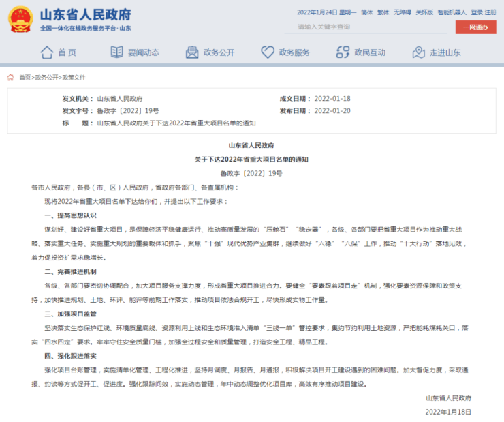Click the red 一网通办 button
Viewport: 504px width, 422px height.
(475, 27)
